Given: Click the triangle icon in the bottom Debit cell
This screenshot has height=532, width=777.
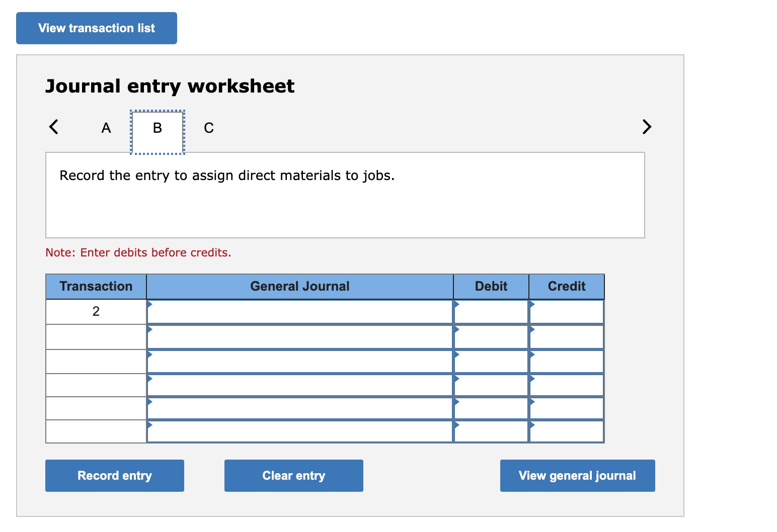Looking at the screenshot, I should (x=457, y=426).
